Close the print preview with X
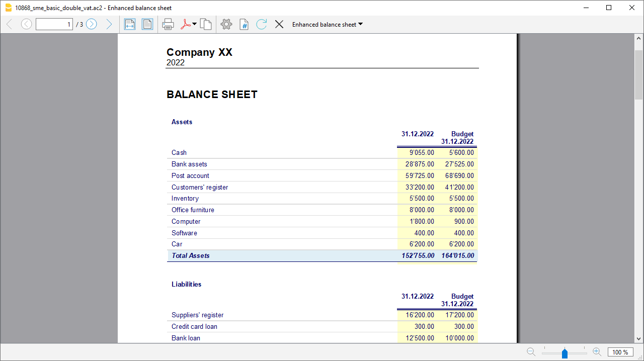This screenshot has height=361, width=644. tap(279, 24)
